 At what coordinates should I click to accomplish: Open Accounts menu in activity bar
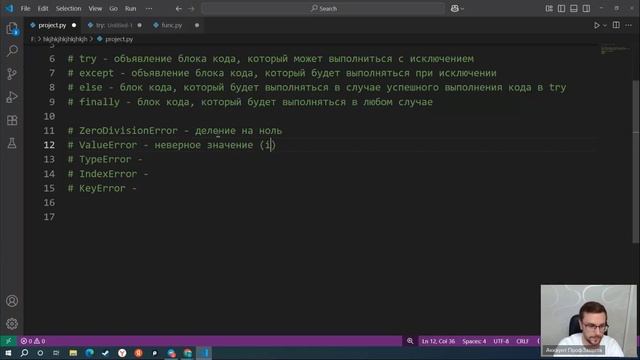(12, 301)
